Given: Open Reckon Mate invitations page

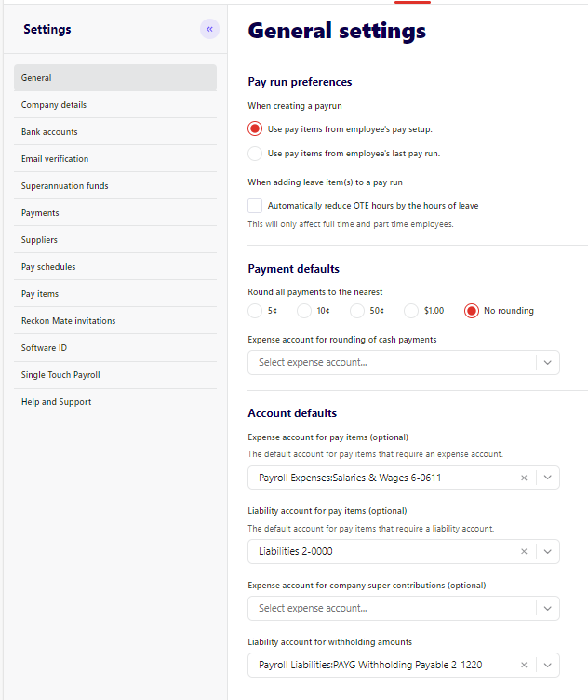Looking at the screenshot, I should (69, 321).
